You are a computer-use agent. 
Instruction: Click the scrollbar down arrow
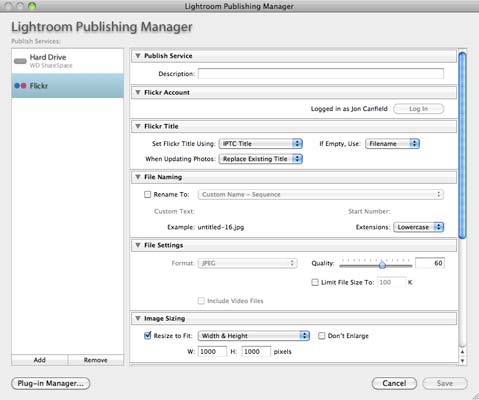pos(462,361)
